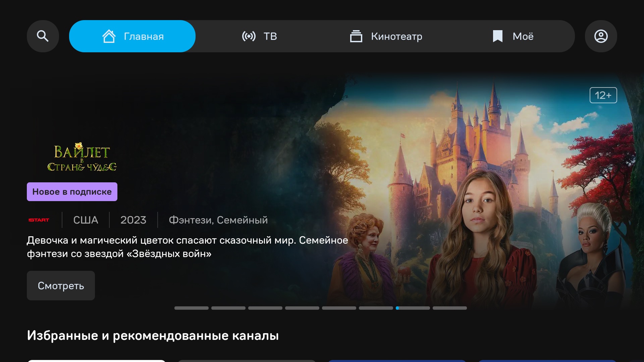Jump to the first banner slide indicator

pos(191,308)
